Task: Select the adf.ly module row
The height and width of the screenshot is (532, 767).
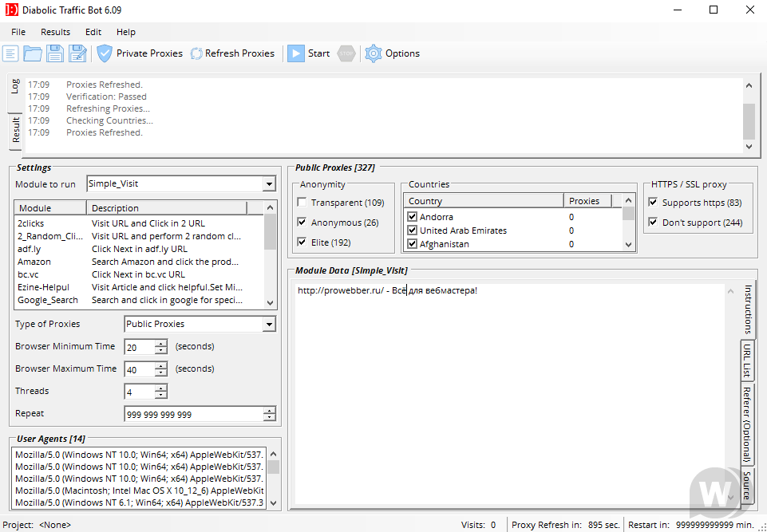Action: [x=139, y=249]
